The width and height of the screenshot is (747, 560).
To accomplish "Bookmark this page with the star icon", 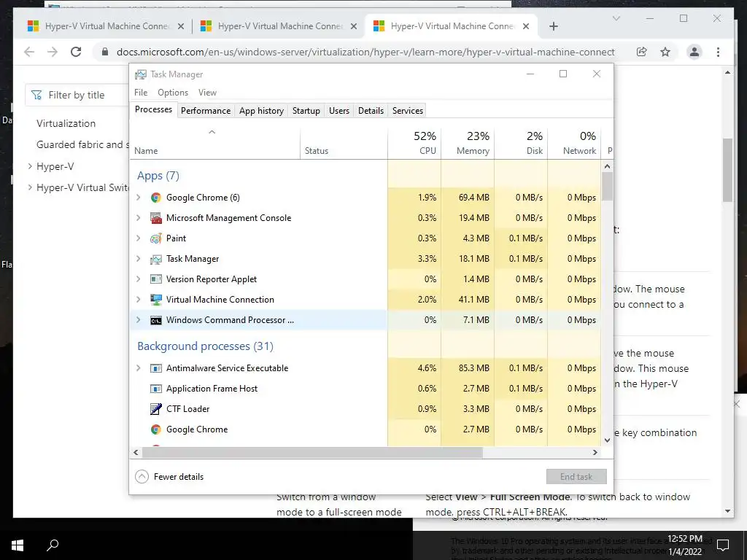I will [x=665, y=52].
